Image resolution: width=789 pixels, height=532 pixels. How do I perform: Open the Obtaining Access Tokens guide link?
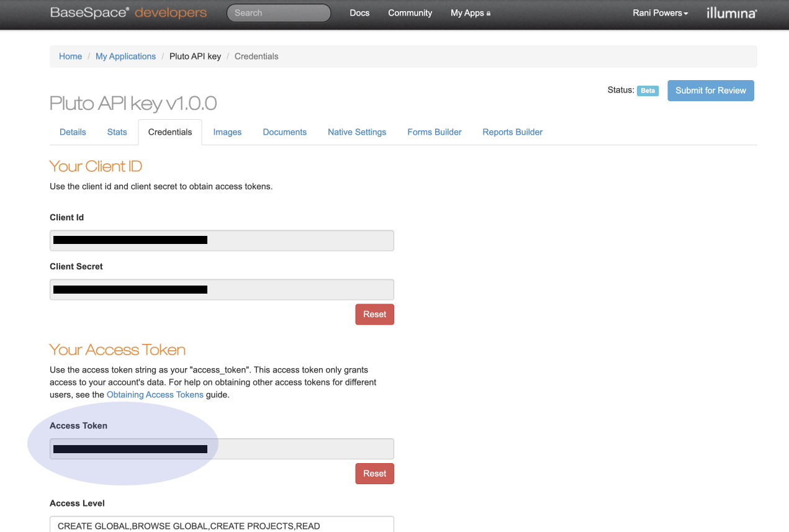155,395
